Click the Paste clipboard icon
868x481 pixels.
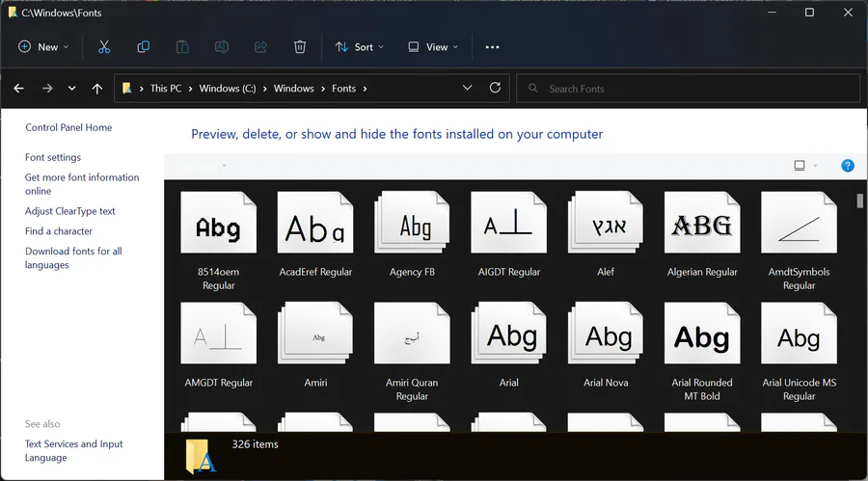pyautogui.click(x=182, y=47)
